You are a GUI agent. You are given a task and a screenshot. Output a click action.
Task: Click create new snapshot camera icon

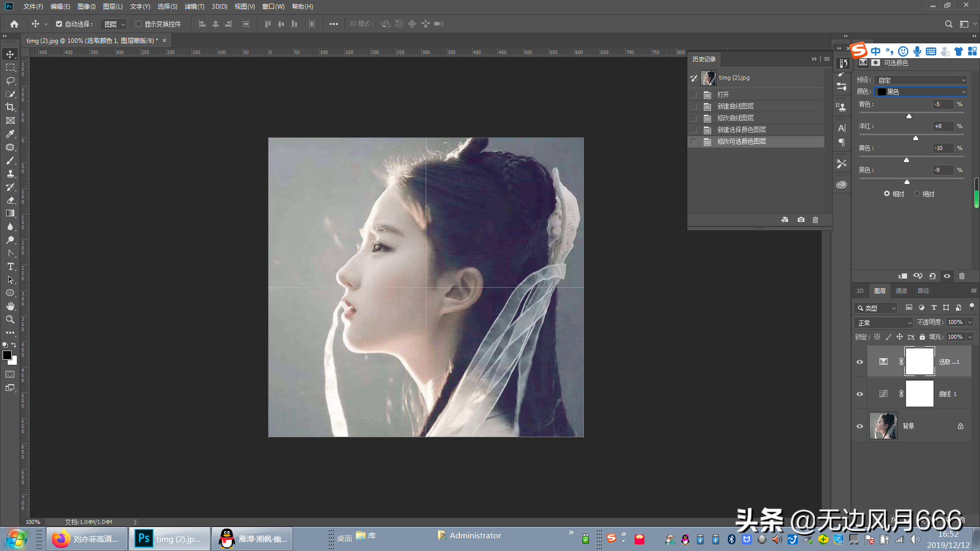click(x=801, y=220)
